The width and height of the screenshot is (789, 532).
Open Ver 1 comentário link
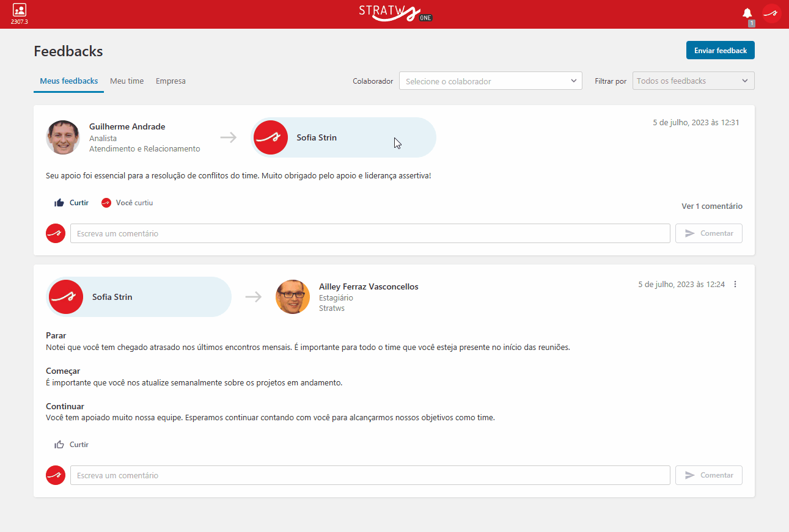[712, 206]
